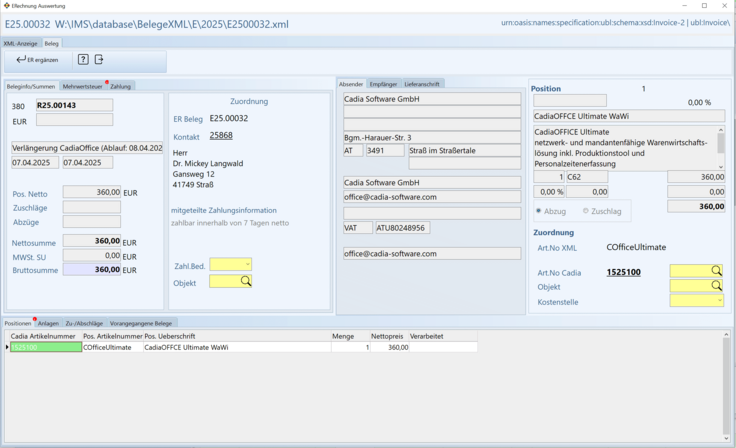Click the magnifier next to Art.No Cadia

[716, 270]
